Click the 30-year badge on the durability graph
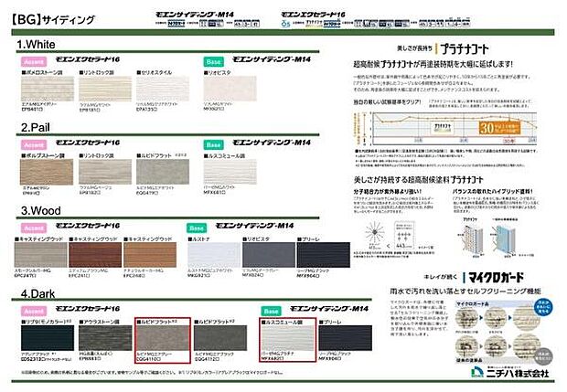 click(x=485, y=126)
